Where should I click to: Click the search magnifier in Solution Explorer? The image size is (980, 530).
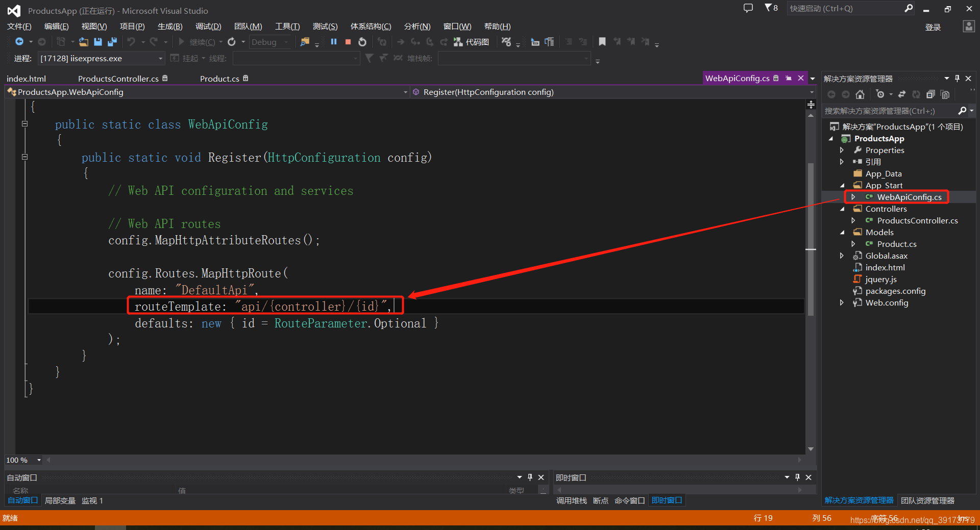tap(962, 111)
